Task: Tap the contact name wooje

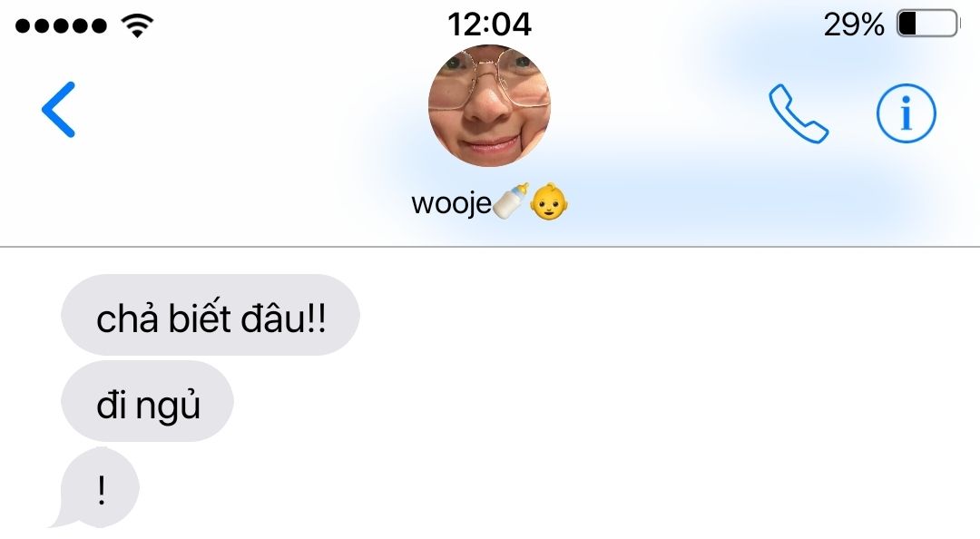Action: (451, 203)
